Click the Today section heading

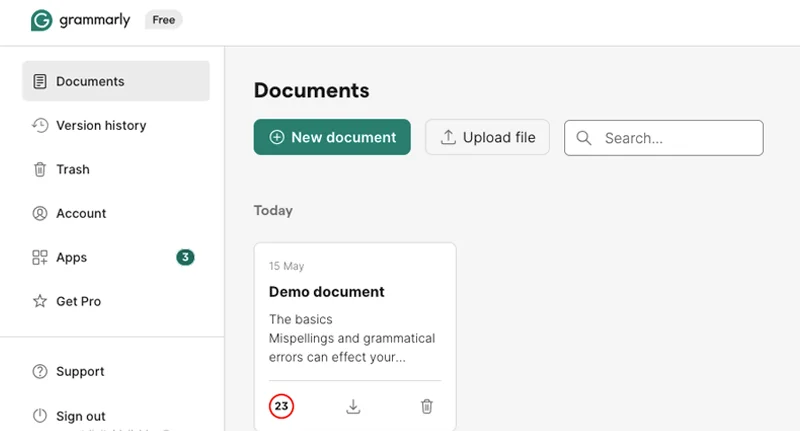pyautogui.click(x=273, y=211)
